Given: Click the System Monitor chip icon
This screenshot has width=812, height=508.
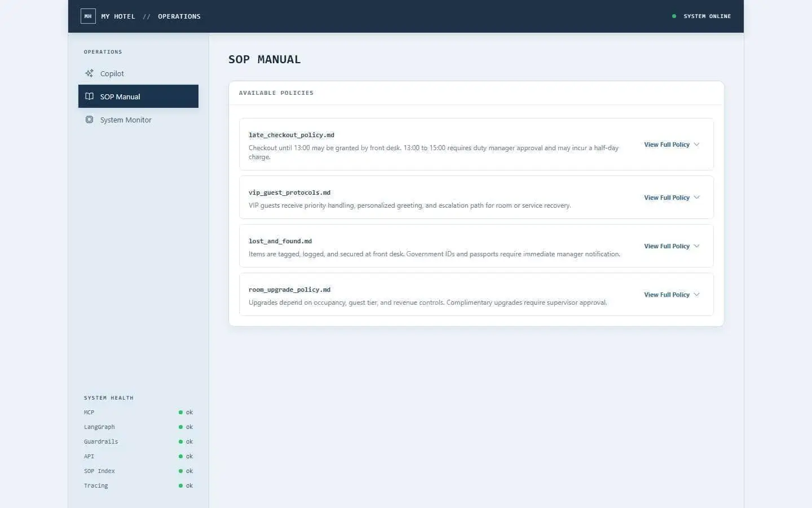Looking at the screenshot, I should 89,120.
